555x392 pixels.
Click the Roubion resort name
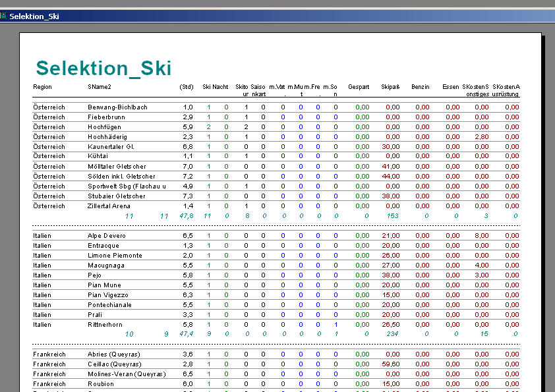[x=100, y=383]
